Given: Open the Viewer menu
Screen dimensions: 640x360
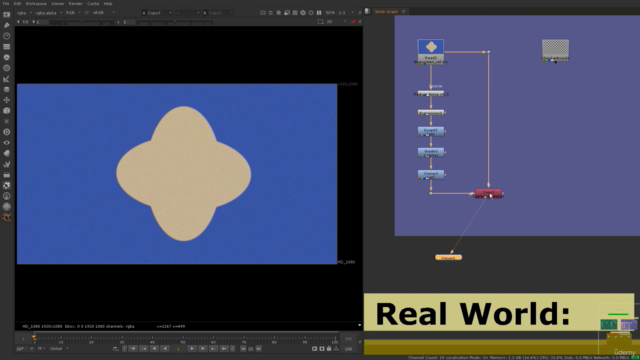Looking at the screenshot, I should pos(58,4).
